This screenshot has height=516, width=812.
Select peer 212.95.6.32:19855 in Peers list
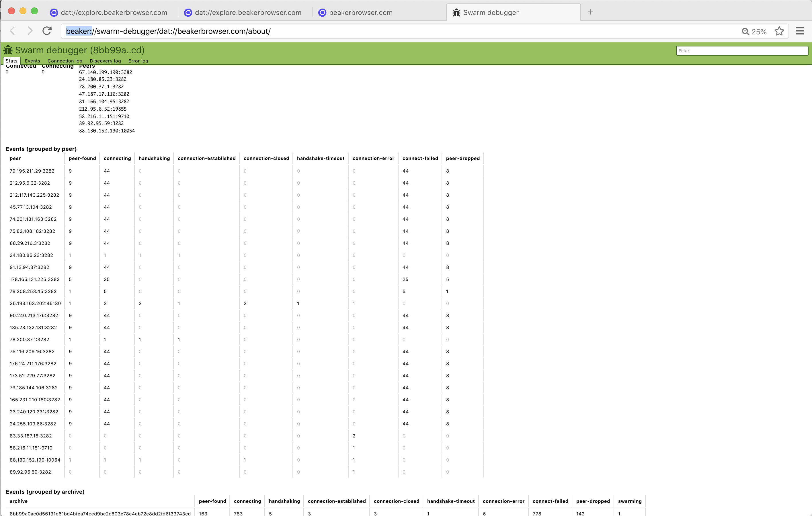click(x=103, y=109)
